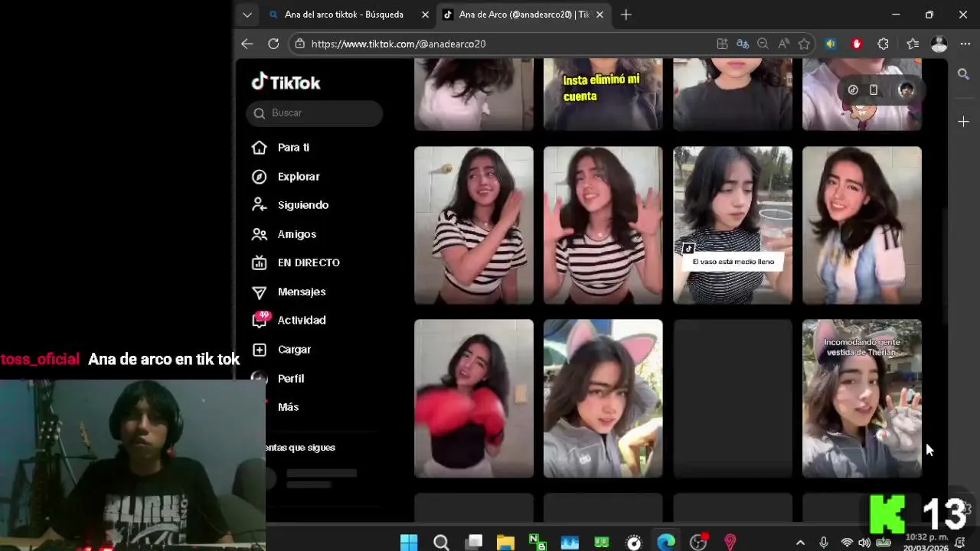This screenshot has height=551, width=980.
Task: Select Cargar to upload a video
Action: (294, 350)
